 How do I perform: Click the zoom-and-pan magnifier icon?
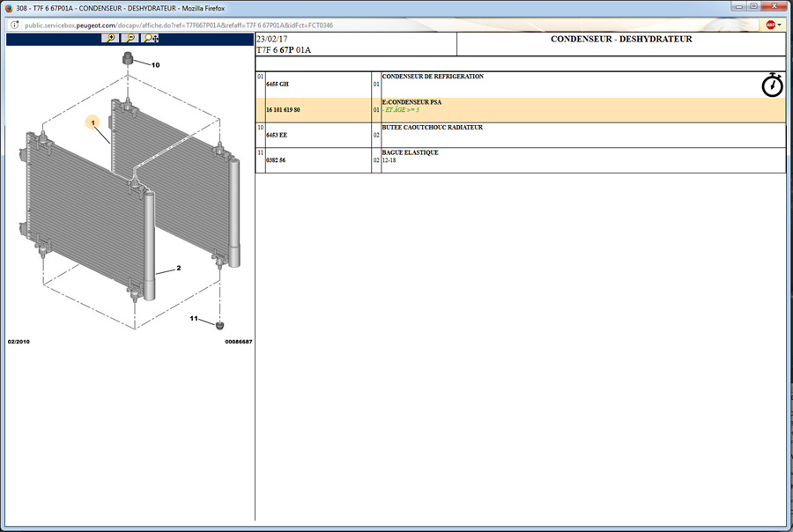point(152,39)
